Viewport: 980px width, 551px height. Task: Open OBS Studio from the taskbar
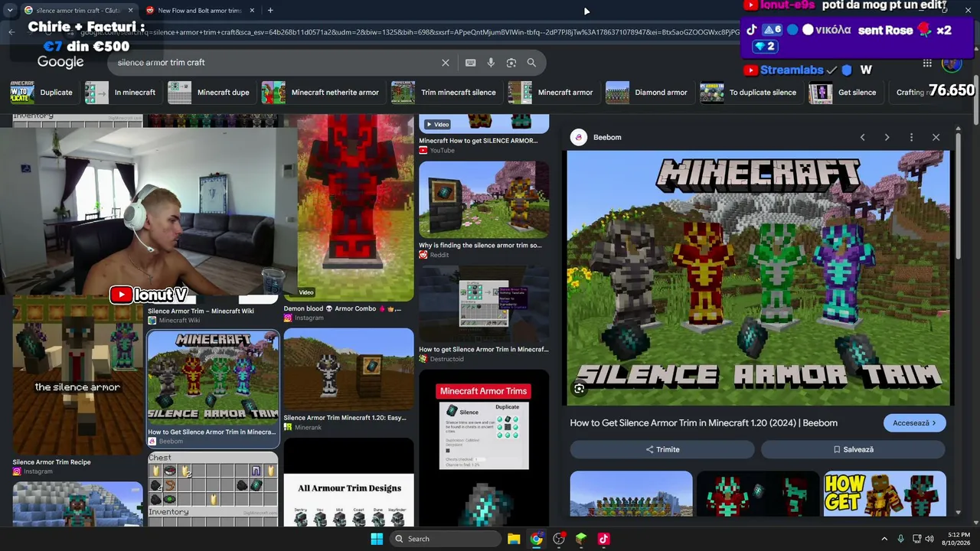click(559, 539)
